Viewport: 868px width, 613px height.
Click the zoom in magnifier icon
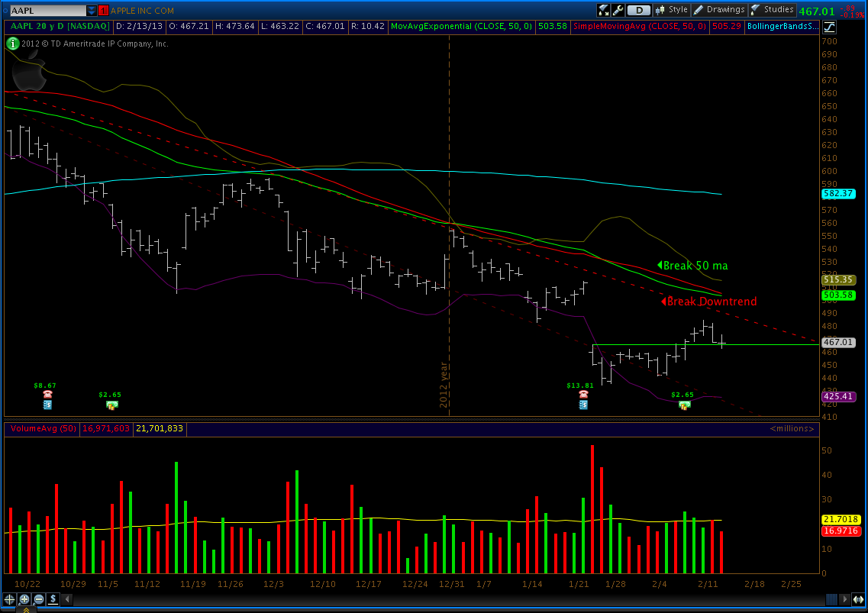pos(24,599)
